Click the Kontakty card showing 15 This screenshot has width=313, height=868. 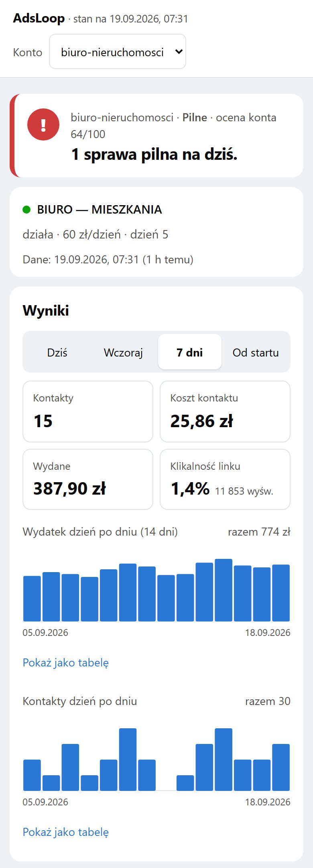[x=88, y=412]
